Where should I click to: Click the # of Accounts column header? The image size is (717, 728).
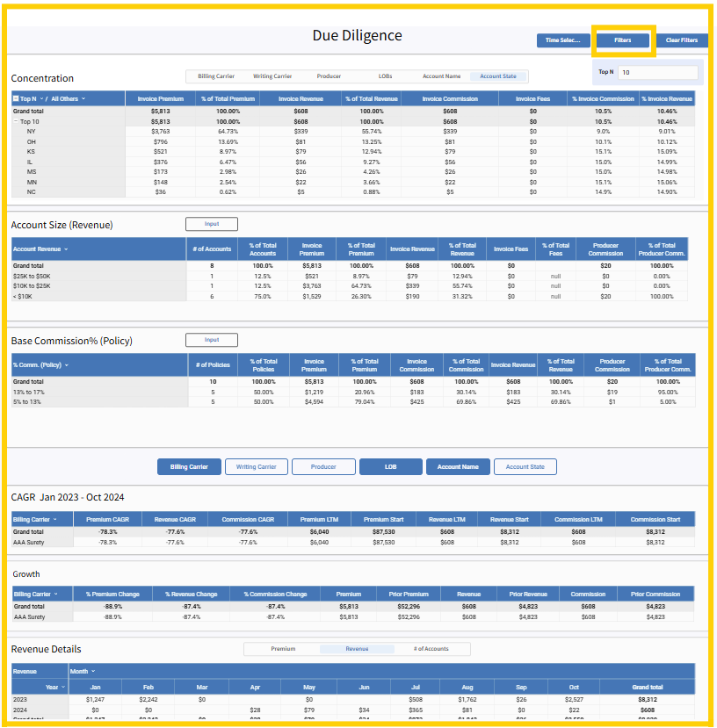tap(212, 249)
